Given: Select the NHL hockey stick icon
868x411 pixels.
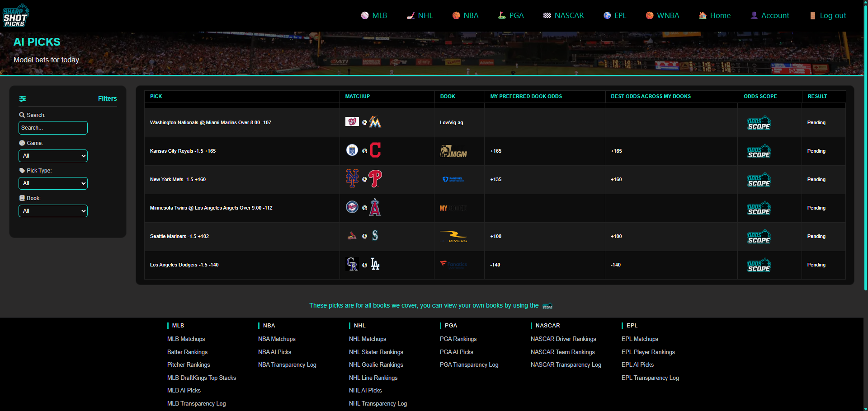Looking at the screenshot, I should (410, 15).
